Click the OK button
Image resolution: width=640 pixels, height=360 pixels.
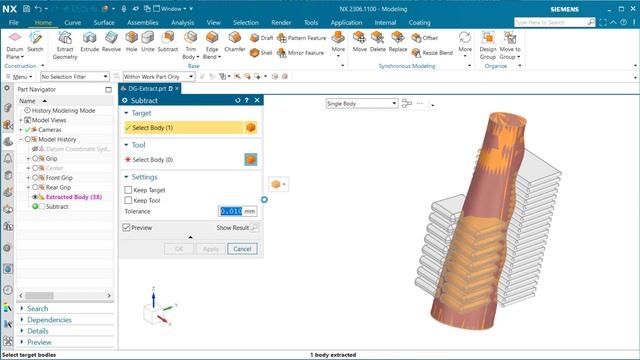click(179, 249)
